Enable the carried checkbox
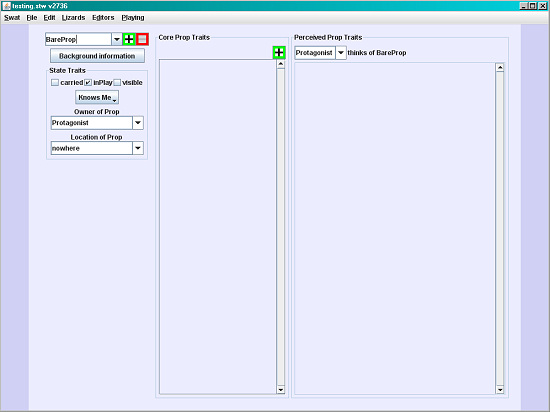The width and height of the screenshot is (550, 412). 55,83
